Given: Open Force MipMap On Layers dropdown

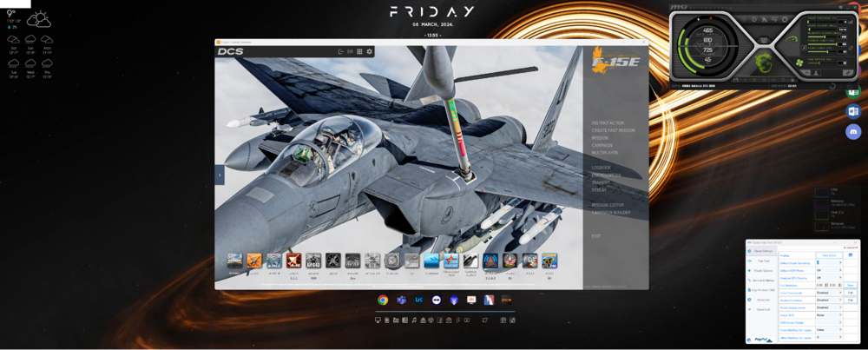Looking at the screenshot, I should [829, 330].
